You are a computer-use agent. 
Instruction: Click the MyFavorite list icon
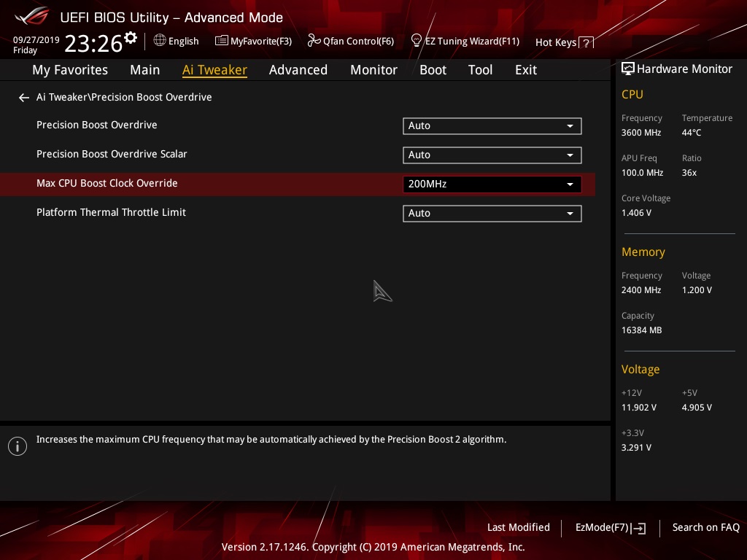[221, 41]
